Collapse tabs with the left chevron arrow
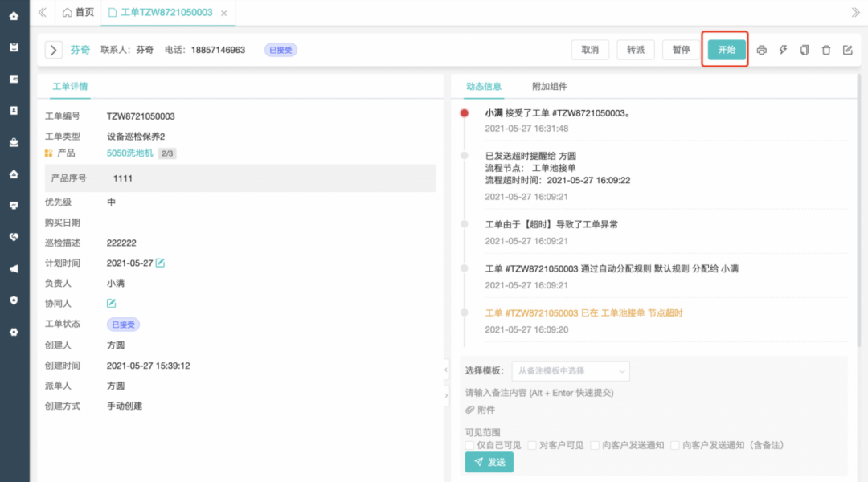The image size is (868, 482). [43, 12]
